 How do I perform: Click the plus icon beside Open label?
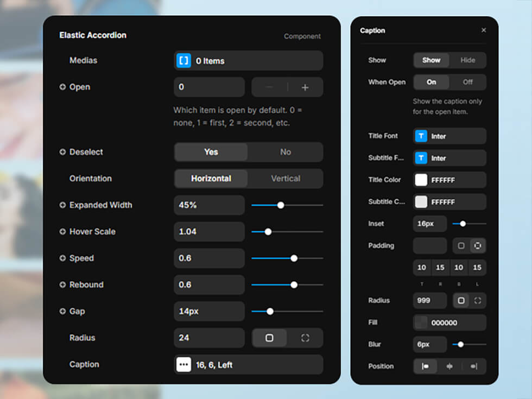click(62, 87)
